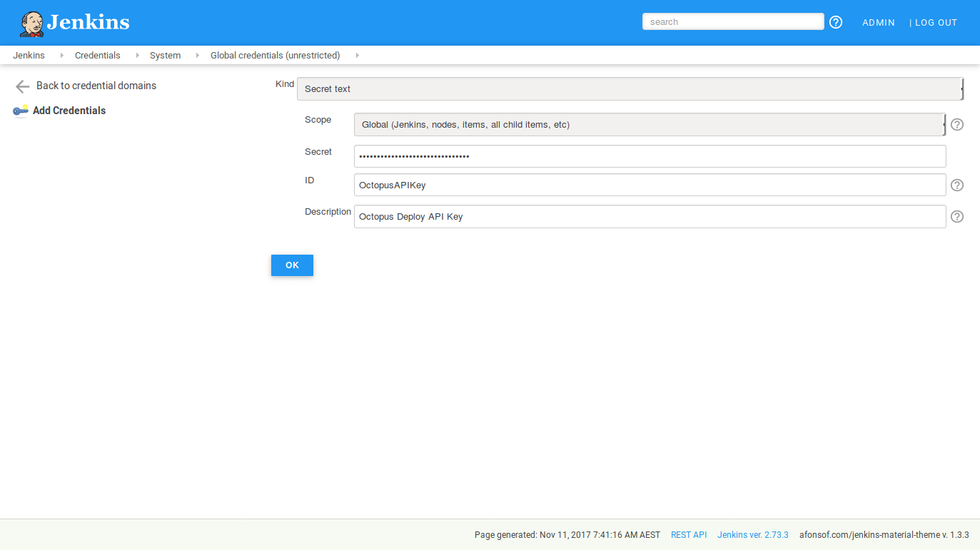Expand arrow after Global credentials breadcrumb
The height and width of the screenshot is (550, 980).
click(357, 56)
